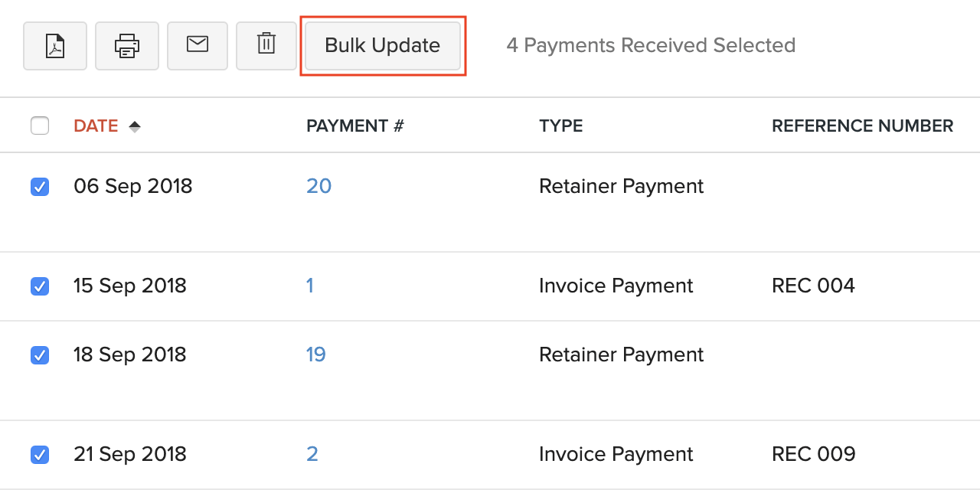Open payment number 1 link

pos(310,286)
